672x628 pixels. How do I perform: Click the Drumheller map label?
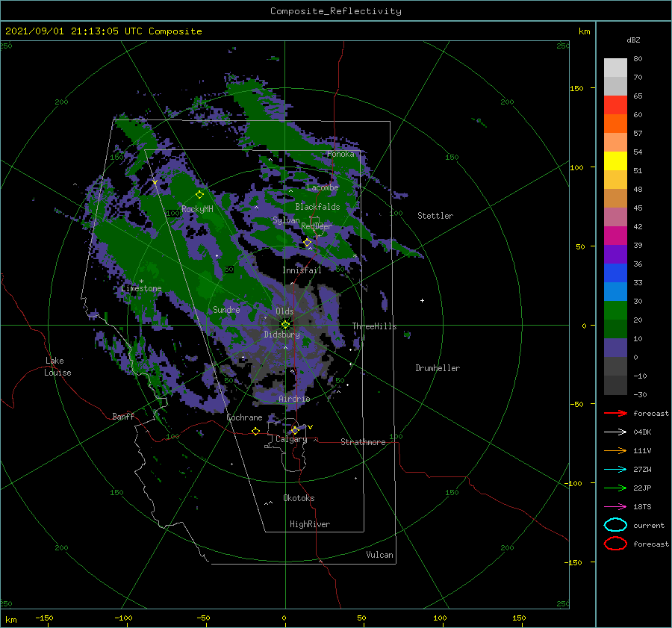click(x=438, y=368)
